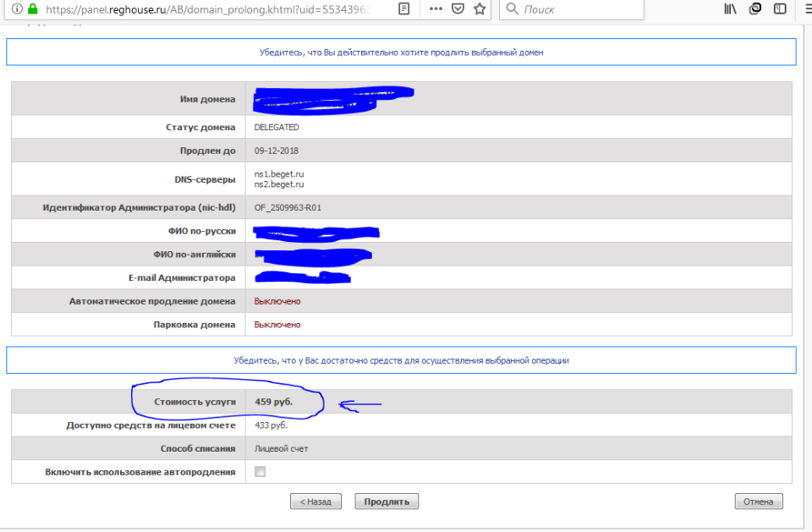Viewport: 812px width, 532px height.
Task: Toggle the sidebar icon
Action: [780, 8]
